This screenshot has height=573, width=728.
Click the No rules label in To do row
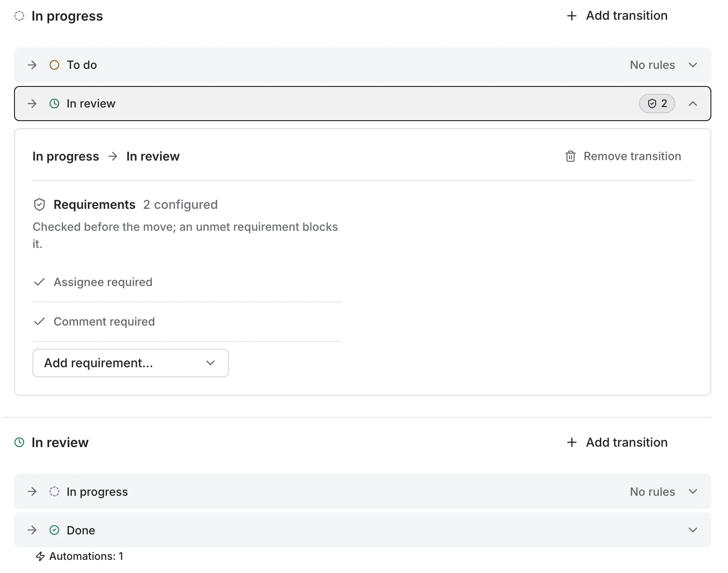(x=653, y=65)
